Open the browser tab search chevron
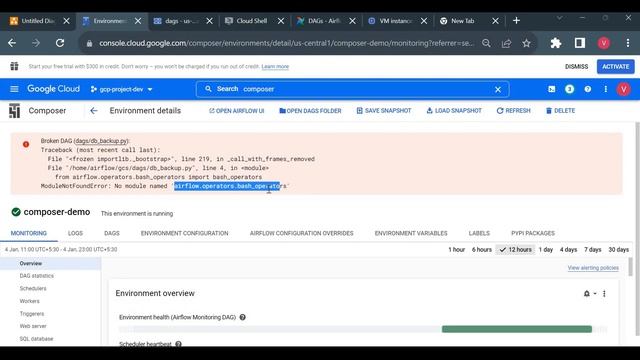640x360 pixels. [x=560, y=18]
